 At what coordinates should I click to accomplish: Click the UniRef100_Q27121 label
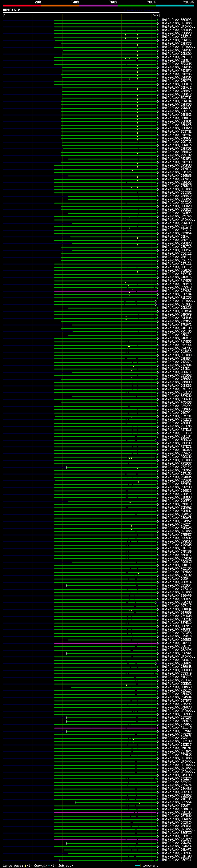(x=177, y=264)
